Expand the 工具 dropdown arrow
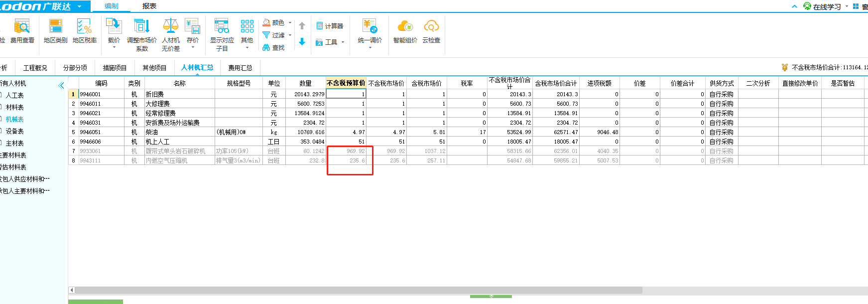 [x=343, y=42]
